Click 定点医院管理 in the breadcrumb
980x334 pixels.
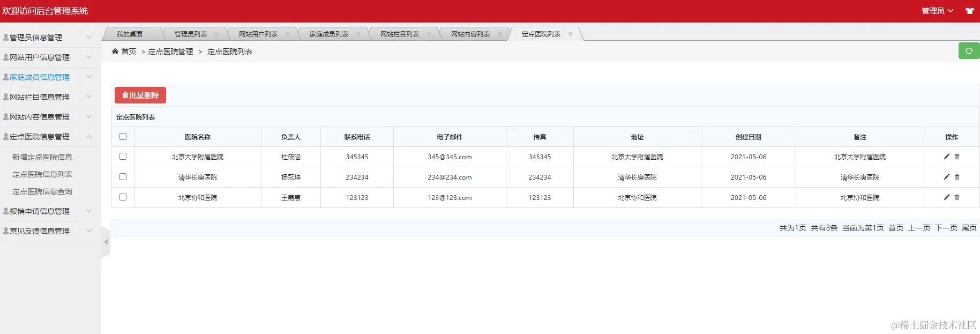click(x=170, y=51)
